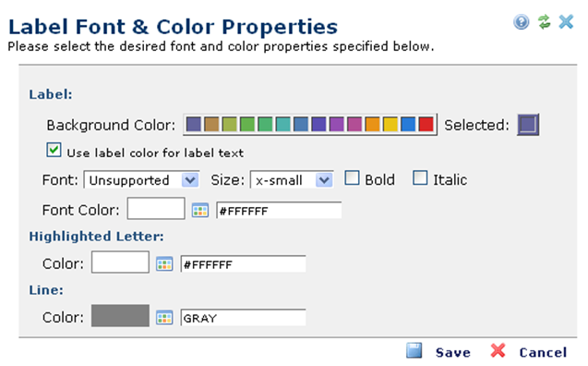This screenshot has height=366, width=588.
Task: Click the Line color GRAY text field
Action: point(243,318)
